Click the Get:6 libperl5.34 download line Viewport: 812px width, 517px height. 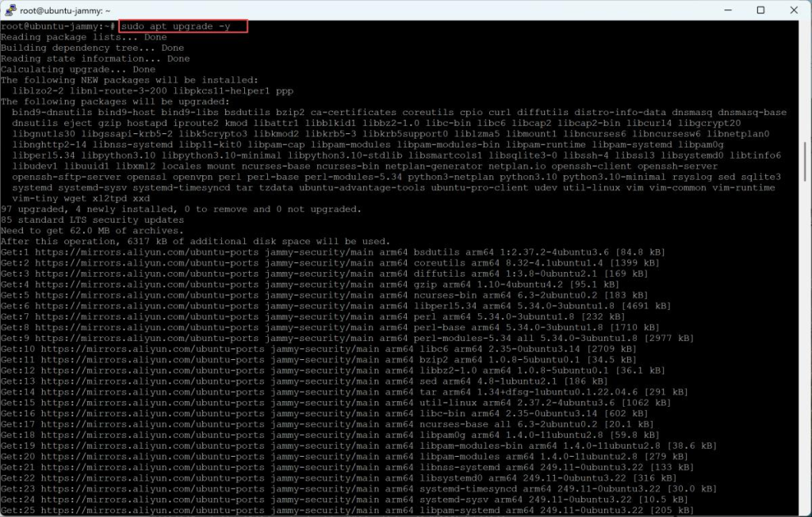point(335,306)
